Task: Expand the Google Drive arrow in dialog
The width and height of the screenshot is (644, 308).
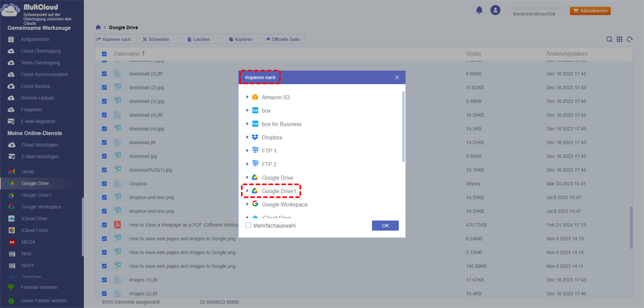Action: coord(247,178)
